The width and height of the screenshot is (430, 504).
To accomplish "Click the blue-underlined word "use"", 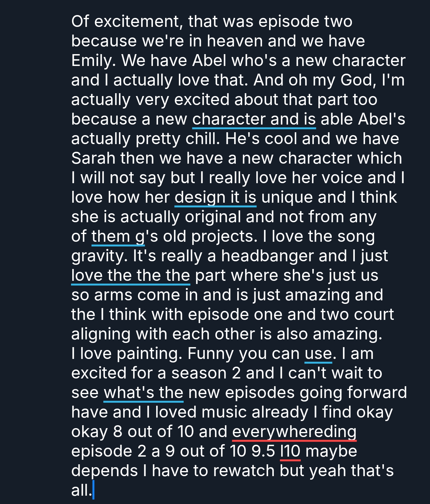I will 318,354.
